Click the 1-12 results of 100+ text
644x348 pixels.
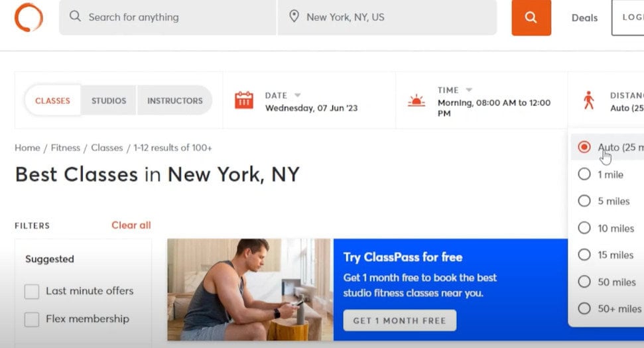click(172, 148)
